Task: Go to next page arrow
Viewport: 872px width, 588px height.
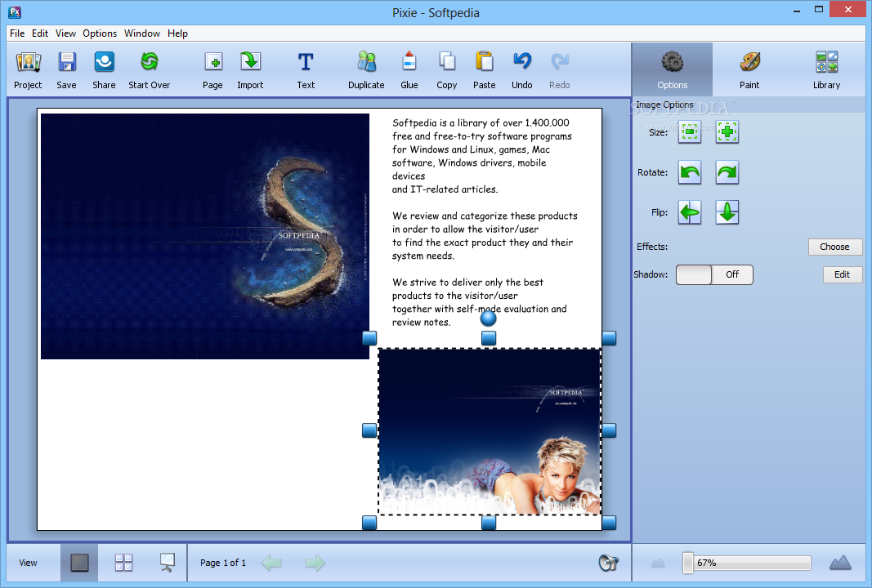Action: pos(315,563)
